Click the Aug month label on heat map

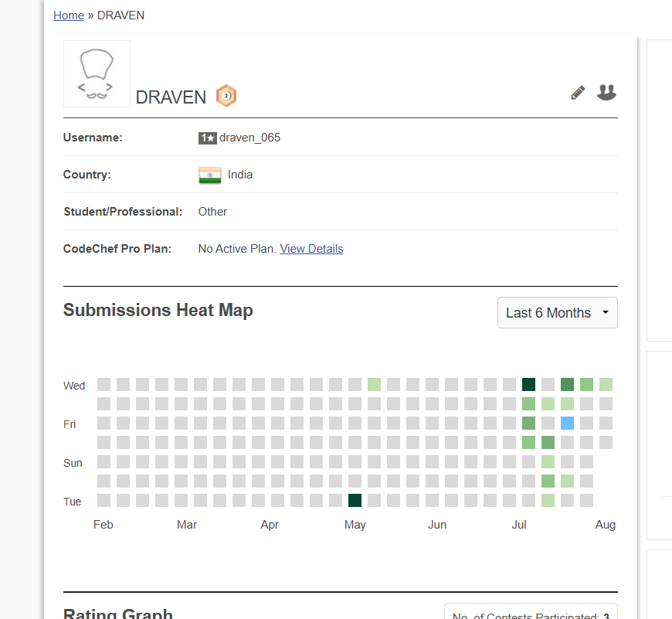tap(605, 525)
